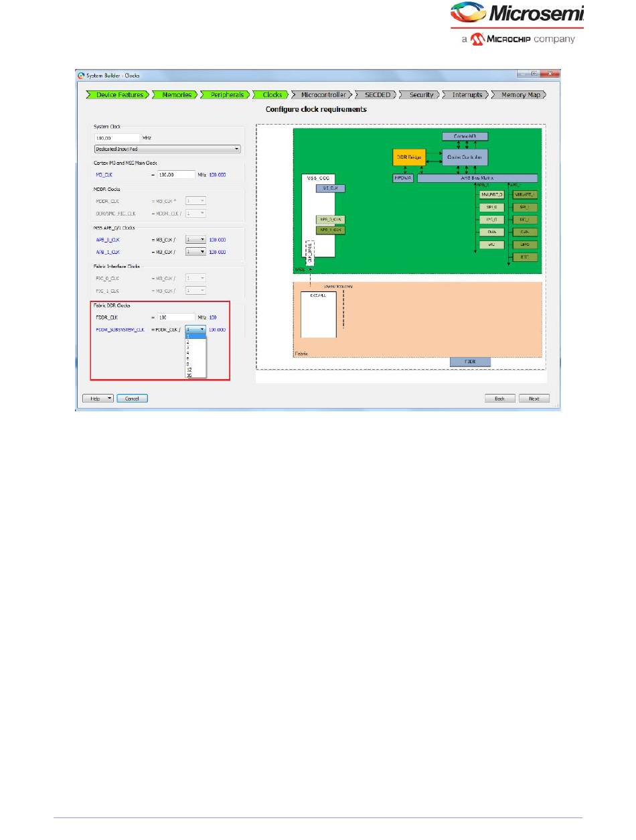Viewport: 636px width, 840px height.
Task: Click the System Clock MHz field
Action: click(x=117, y=137)
